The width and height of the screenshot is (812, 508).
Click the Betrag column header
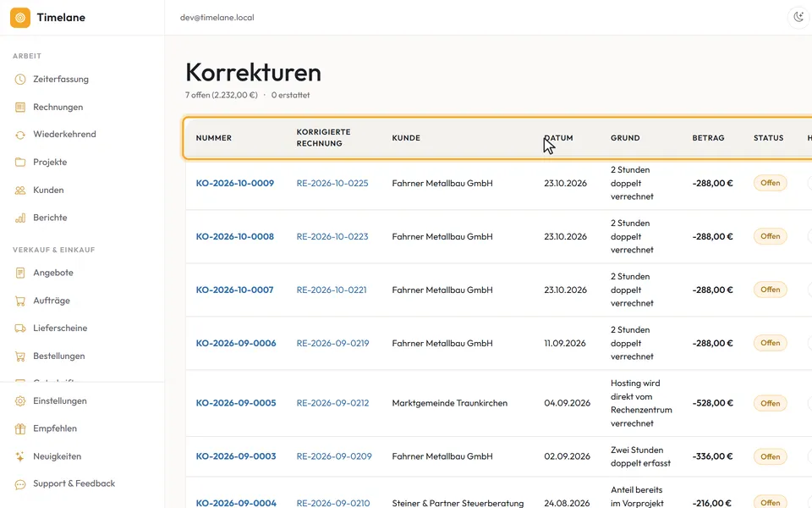pos(708,138)
